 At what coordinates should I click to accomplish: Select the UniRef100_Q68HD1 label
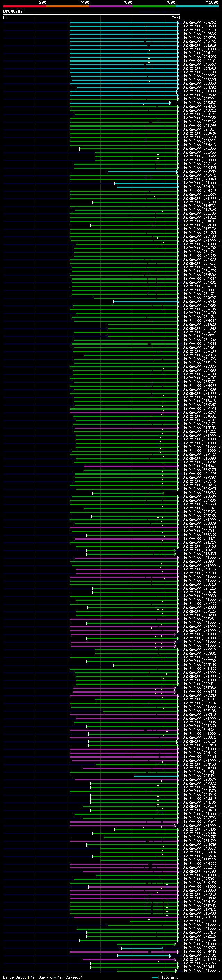pos(199,290)
